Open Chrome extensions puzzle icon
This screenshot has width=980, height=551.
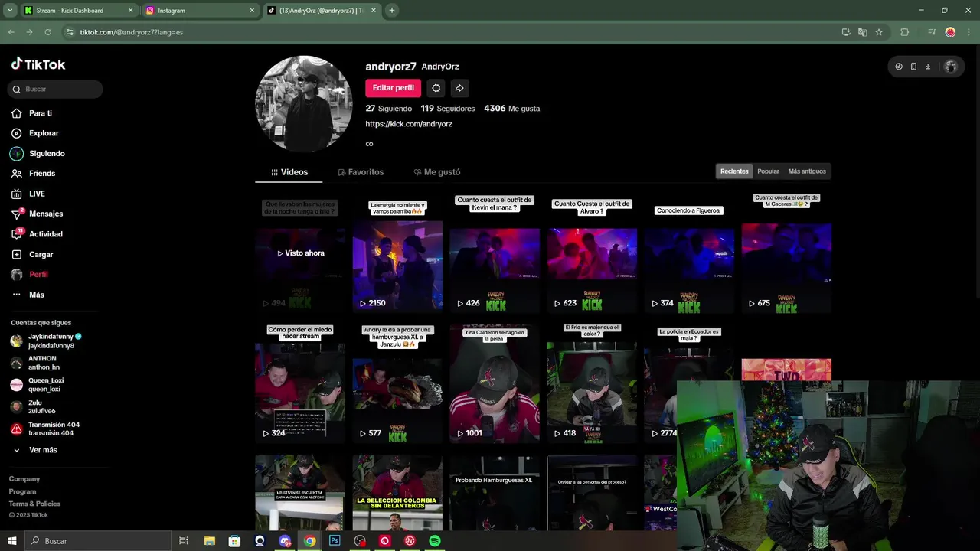point(904,32)
